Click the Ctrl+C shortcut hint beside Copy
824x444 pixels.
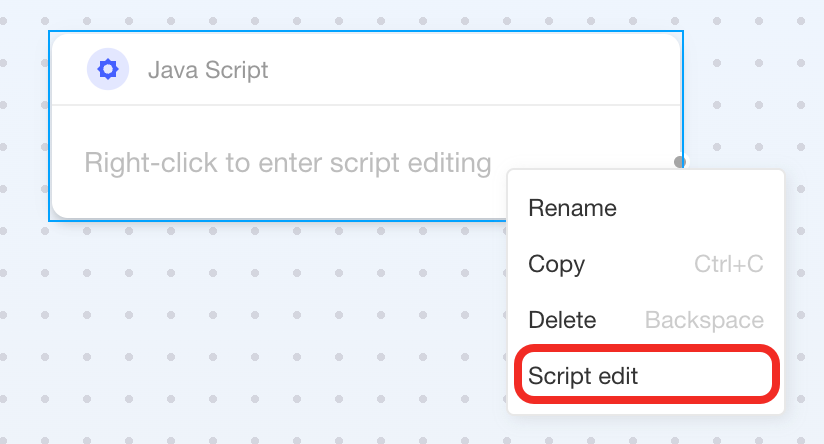(x=728, y=265)
